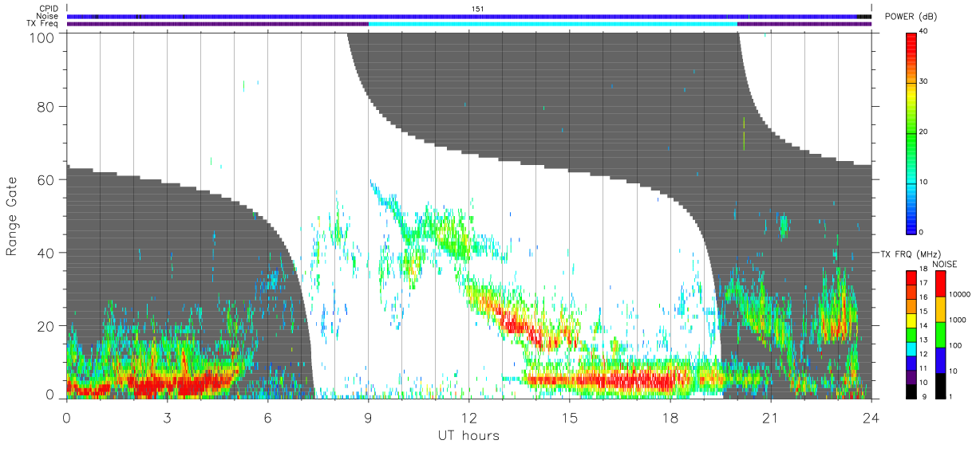Viewport: 980px width, 452px height.
Task: Click the "100" label on Range Gate axis
Action: pyautogui.click(x=41, y=37)
